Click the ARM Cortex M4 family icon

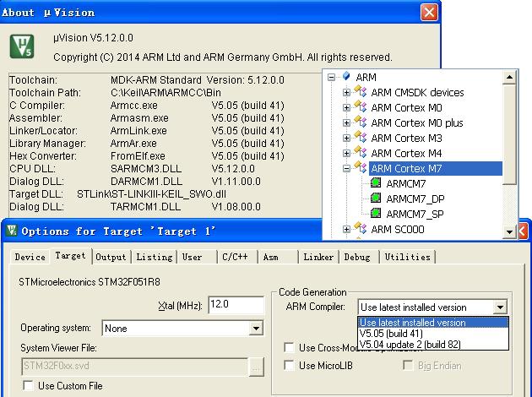361,152
